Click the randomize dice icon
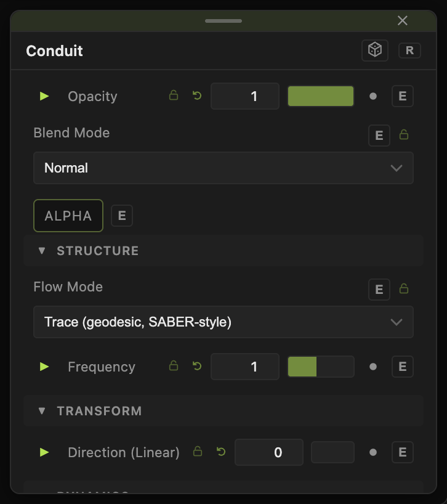This screenshot has width=447, height=504. point(375,51)
